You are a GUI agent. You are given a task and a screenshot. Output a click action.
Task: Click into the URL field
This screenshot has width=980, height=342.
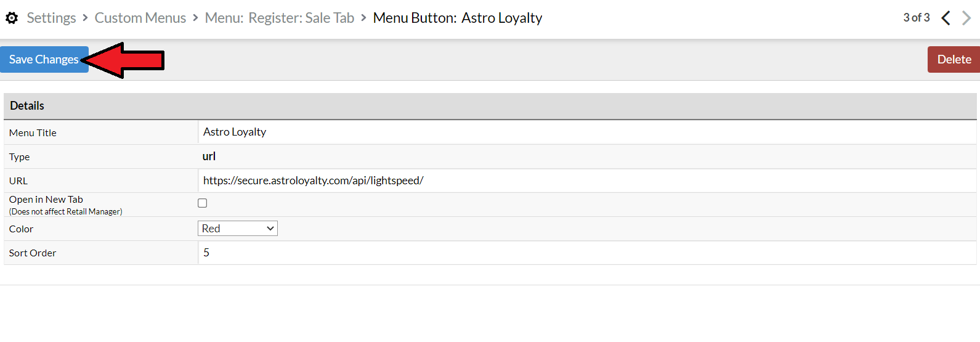[x=587, y=181]
